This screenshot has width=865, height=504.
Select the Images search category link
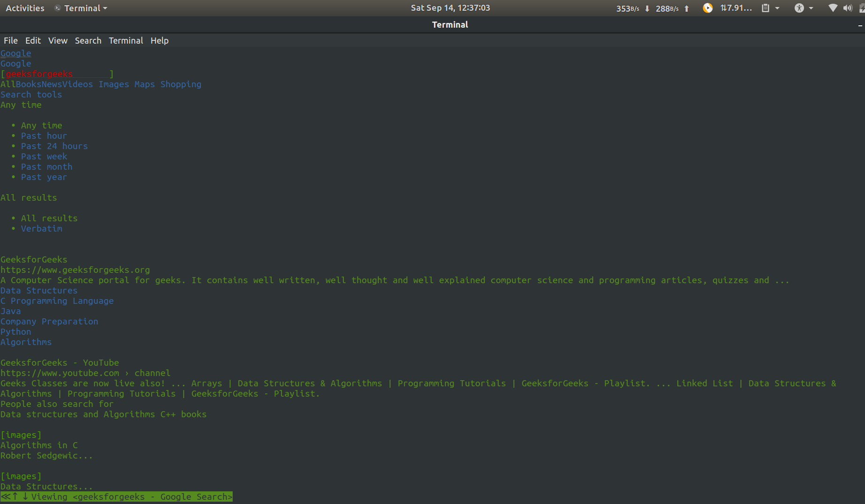[114, 84]
